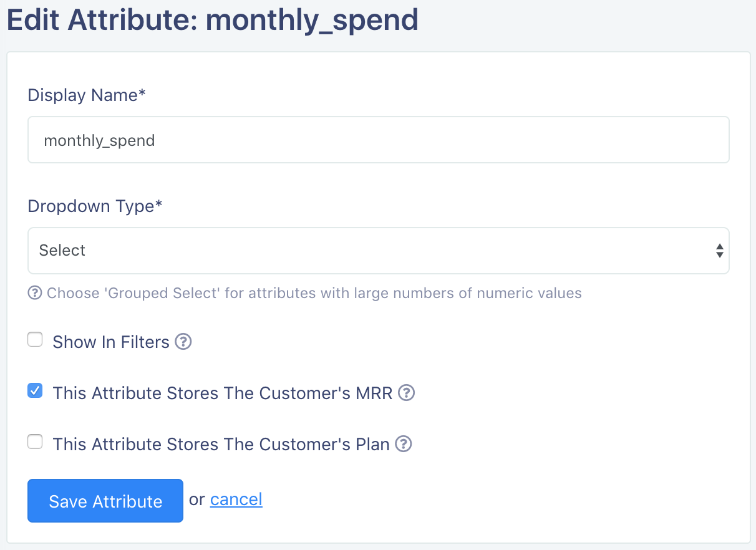
Task: Check the Stores The Customer's Plan checkbox
Action: pyautogui.click(x=35, y=442)
